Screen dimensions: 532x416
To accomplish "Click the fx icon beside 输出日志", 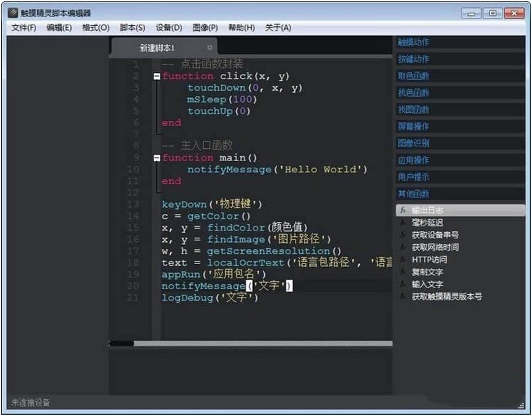I will 403,210.
